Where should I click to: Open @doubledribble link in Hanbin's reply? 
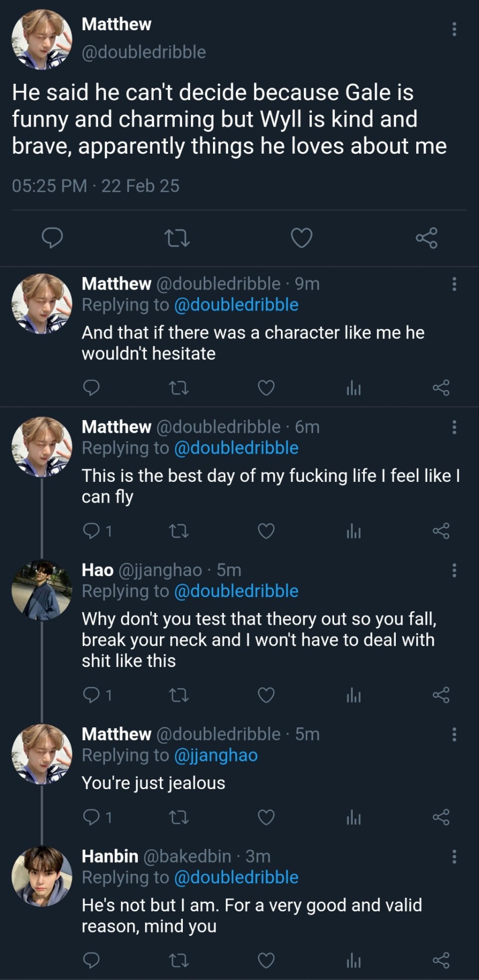pyautogui.click(x=236, y=877)
